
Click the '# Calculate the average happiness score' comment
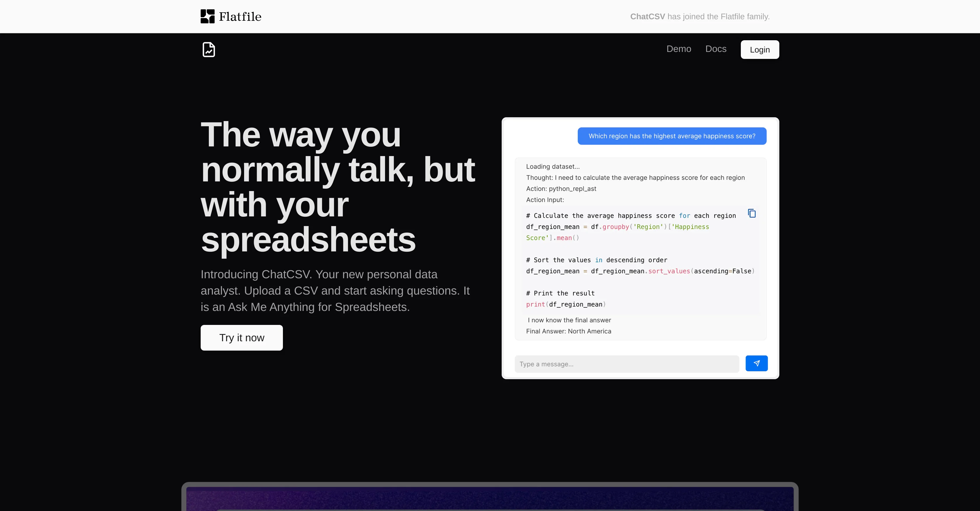(631, 216)
